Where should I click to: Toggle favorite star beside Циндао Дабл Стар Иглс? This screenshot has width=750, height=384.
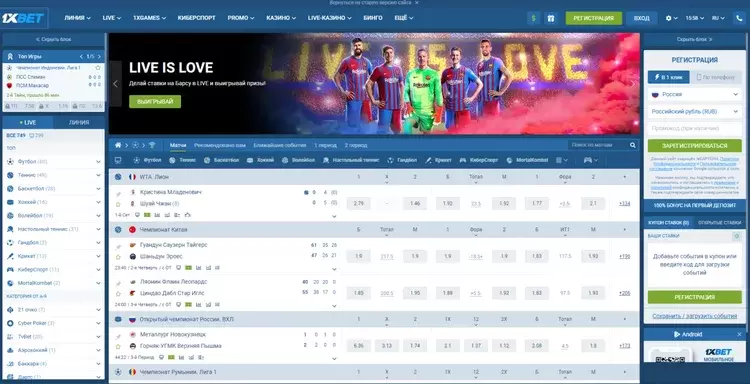(118, 294)
